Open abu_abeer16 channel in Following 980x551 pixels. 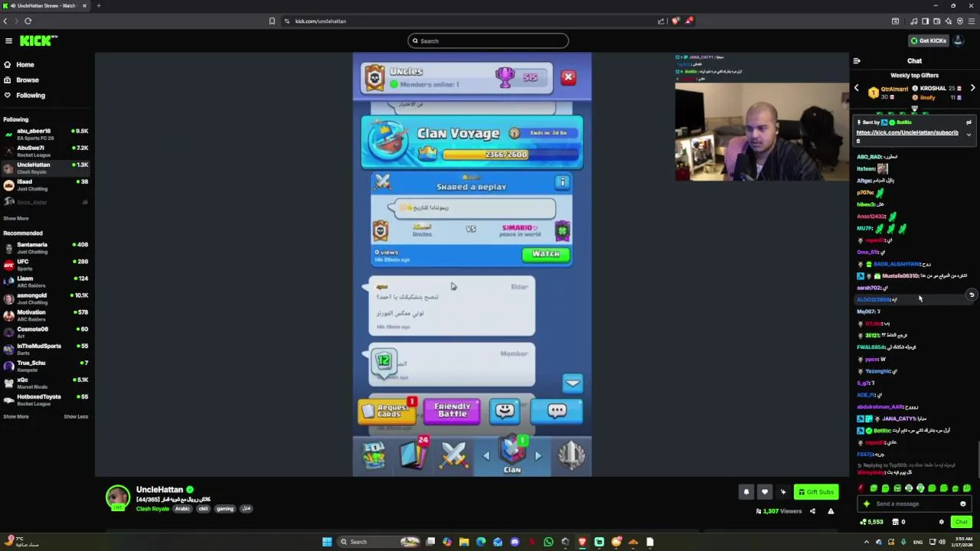46,134
